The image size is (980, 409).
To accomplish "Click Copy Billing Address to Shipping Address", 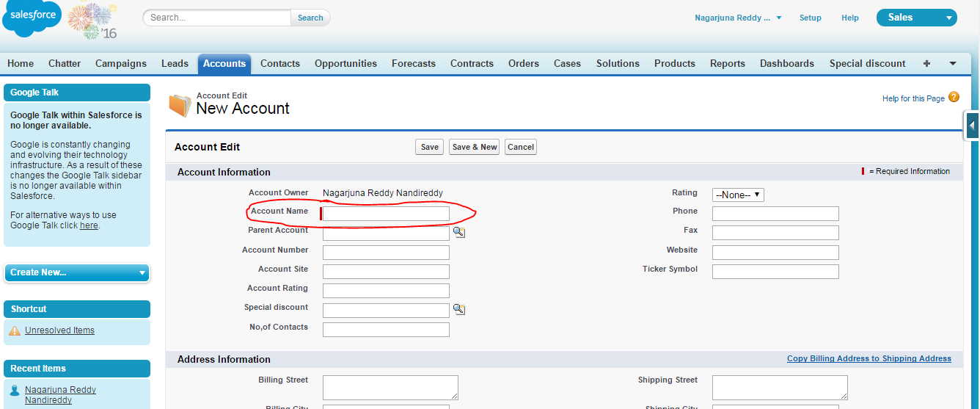I will (869, 358).
